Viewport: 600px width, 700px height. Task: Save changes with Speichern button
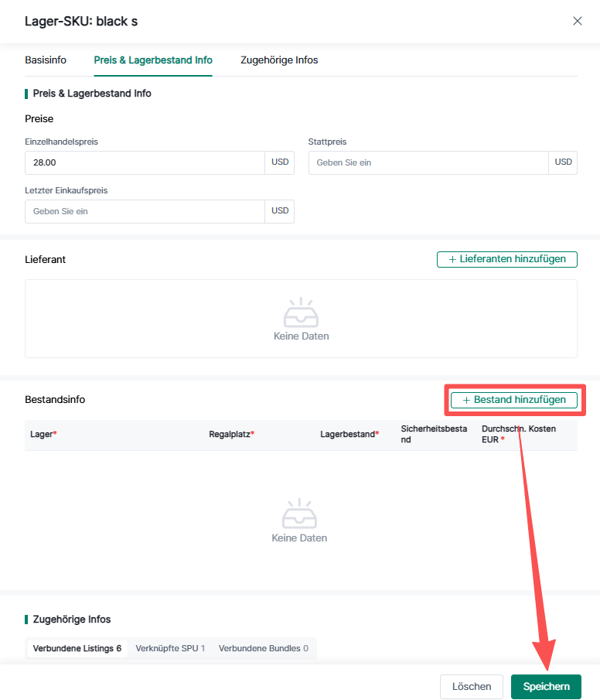[546, 687]
